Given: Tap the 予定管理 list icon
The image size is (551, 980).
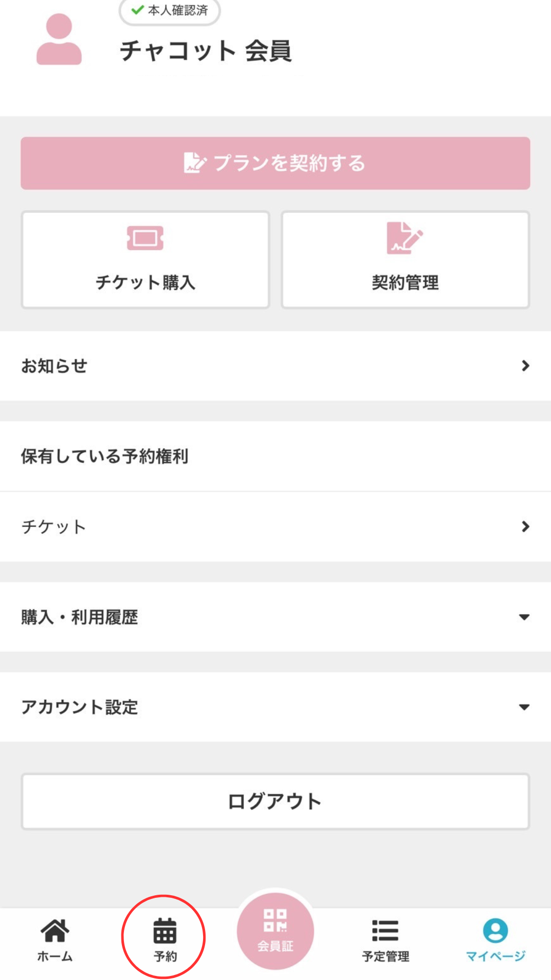Looking at the screenshot, I should [385, 930].
